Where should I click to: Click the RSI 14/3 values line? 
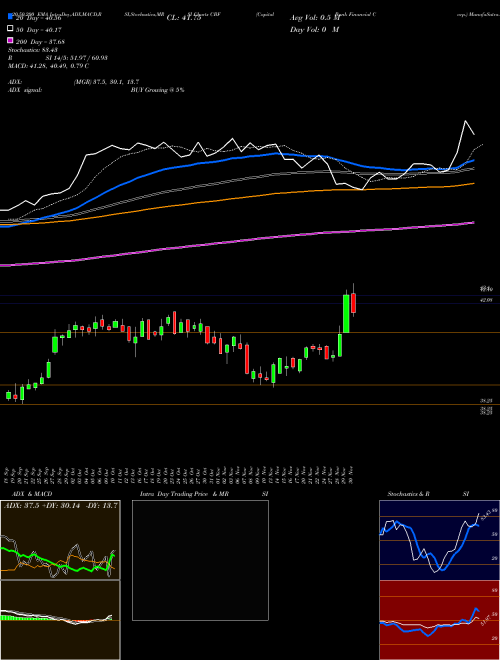click(x=58, y=58)
